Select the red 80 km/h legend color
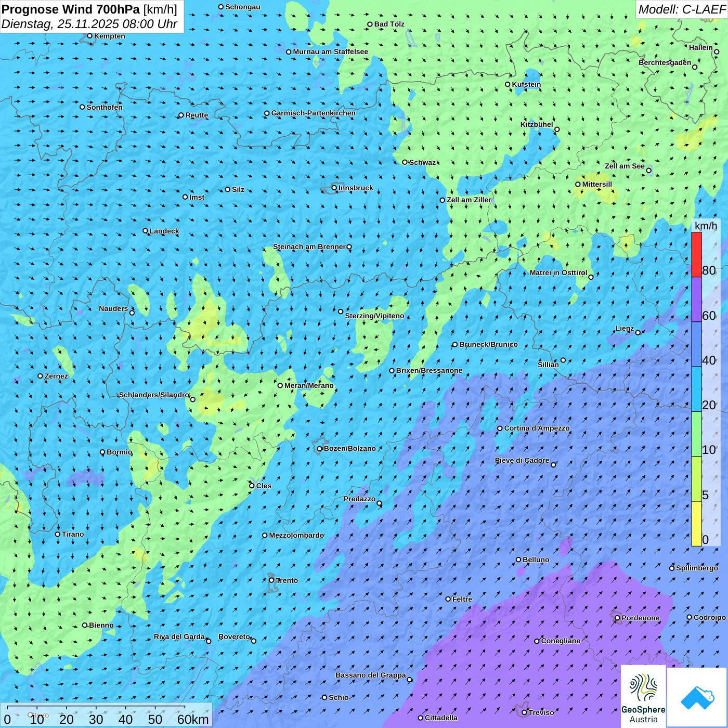This screenshot has height=728, width=728. [696, 254]
